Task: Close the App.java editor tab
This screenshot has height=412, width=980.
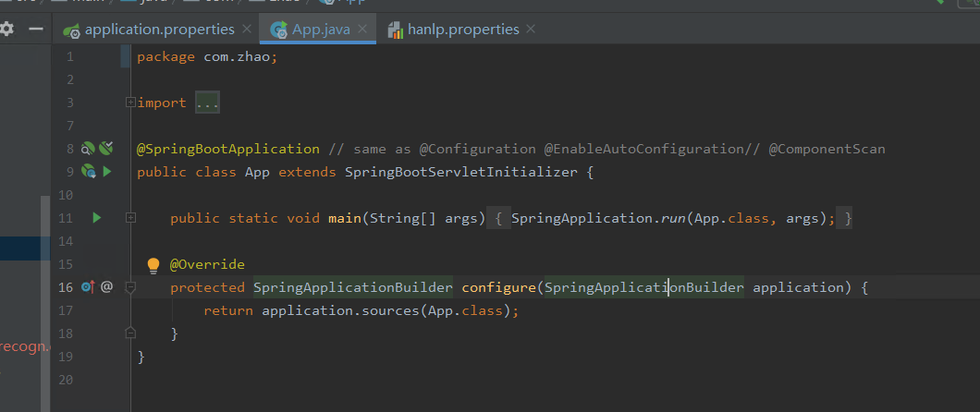Action: [363, 30]
